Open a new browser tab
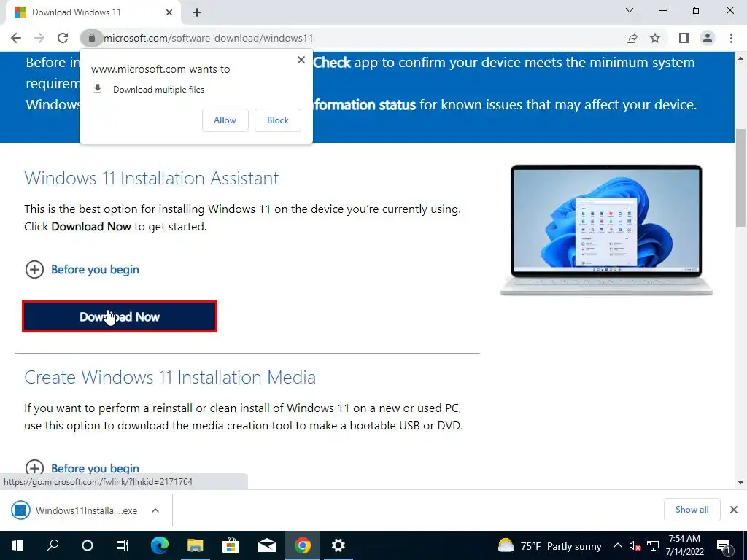Viewport: 747px width, 560px height. [197, 12]
